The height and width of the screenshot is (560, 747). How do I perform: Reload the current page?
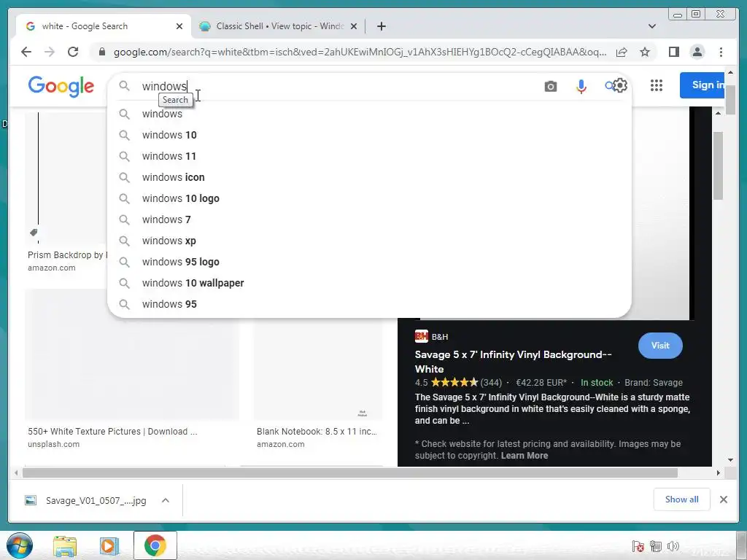click(73, 52)
